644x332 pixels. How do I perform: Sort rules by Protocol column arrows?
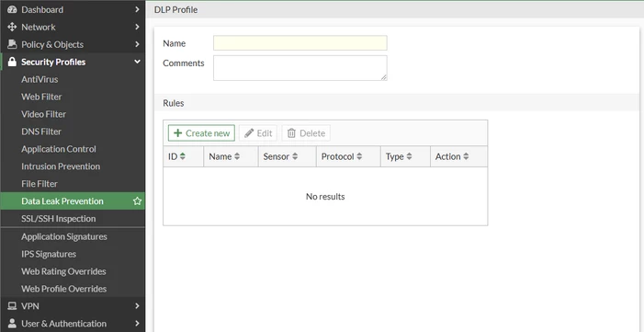coord(359,156)
